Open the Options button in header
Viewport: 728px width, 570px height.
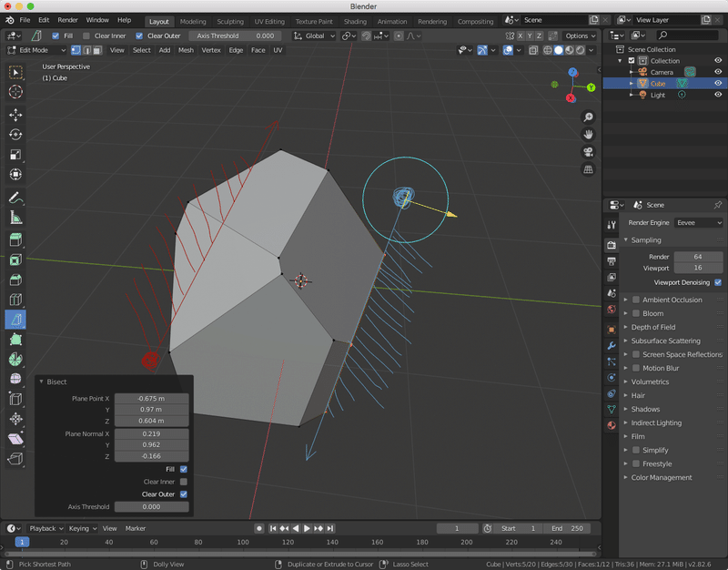tap(580, 36)
